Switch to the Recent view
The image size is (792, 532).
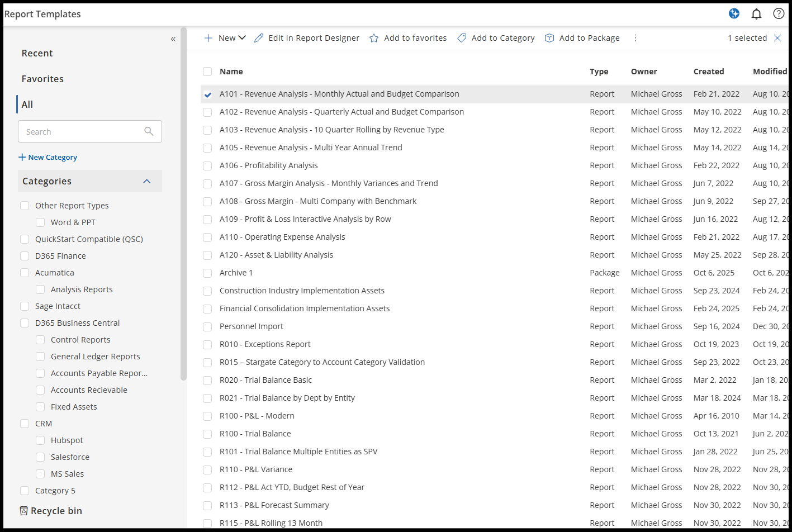point(37,53)
